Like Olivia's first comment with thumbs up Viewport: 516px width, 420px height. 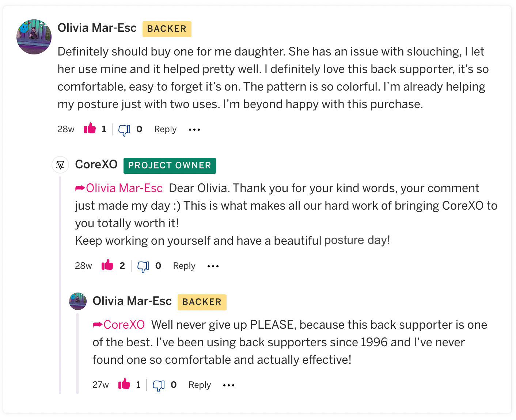click(x=90, y=129)
